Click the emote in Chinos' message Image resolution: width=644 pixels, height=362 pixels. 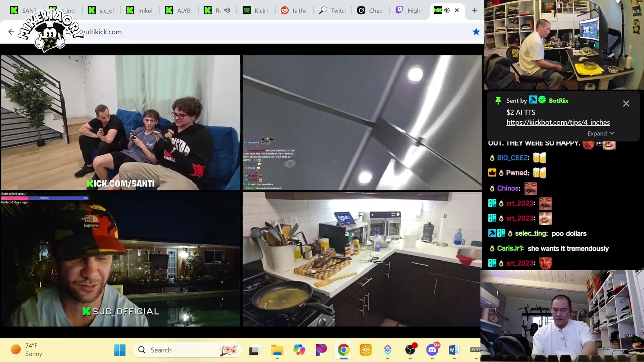[x=531, y=188]
